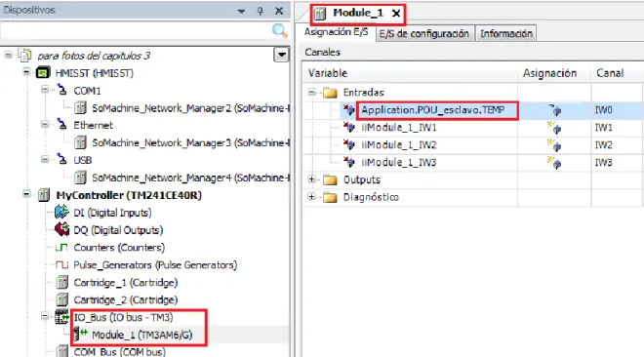Open DI (Digital Inputs)
The image size is (644, 357).
click(112, 213)
